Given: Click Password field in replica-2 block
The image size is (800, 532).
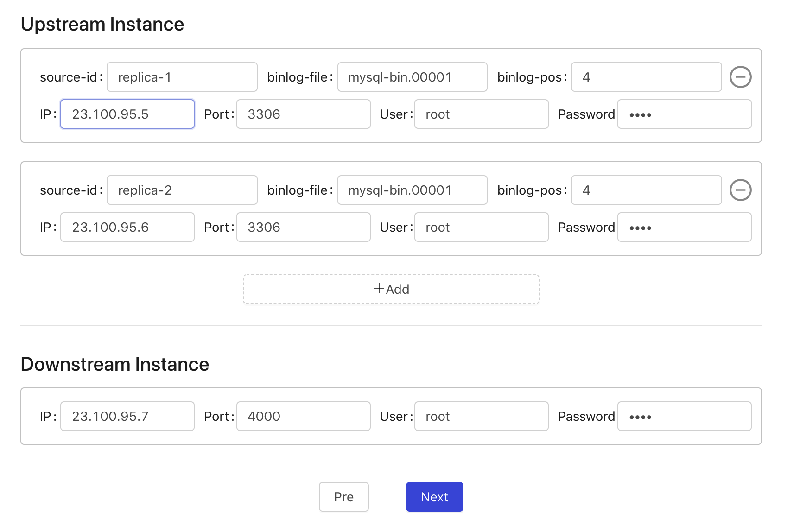Looking at the screenshot, I should tap(685, 227).
